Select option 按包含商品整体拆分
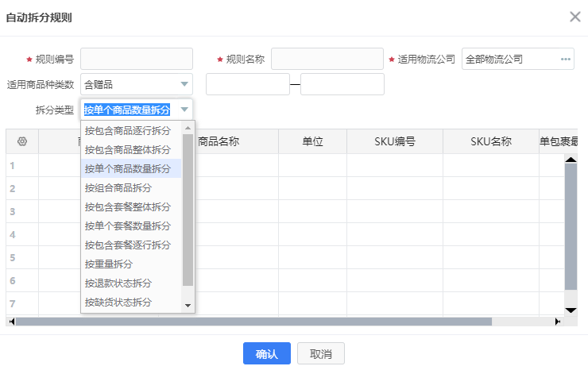Image resolution: width=588 pixels, height=370 pixels. (131, 149)
